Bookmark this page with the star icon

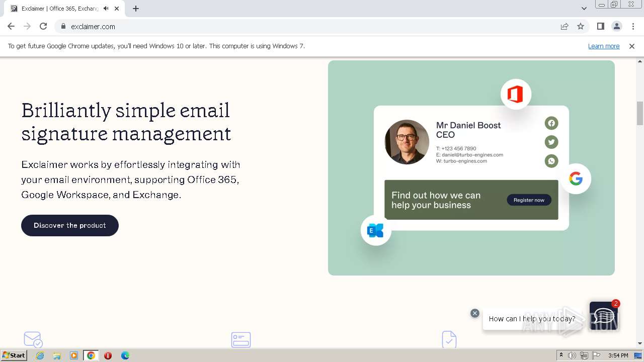coord(581,26)
